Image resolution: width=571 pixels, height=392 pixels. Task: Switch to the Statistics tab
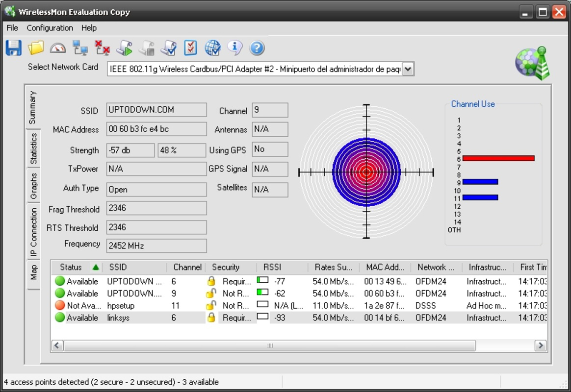33,148
